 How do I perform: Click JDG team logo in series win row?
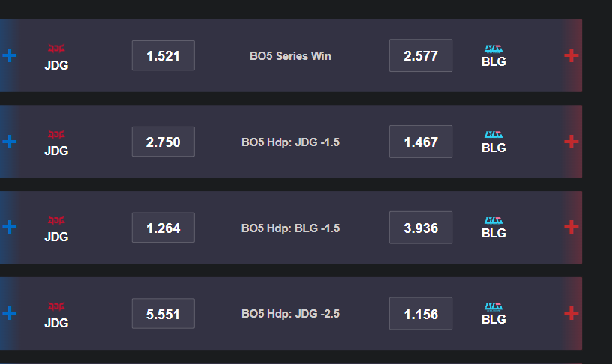(56, 49)
